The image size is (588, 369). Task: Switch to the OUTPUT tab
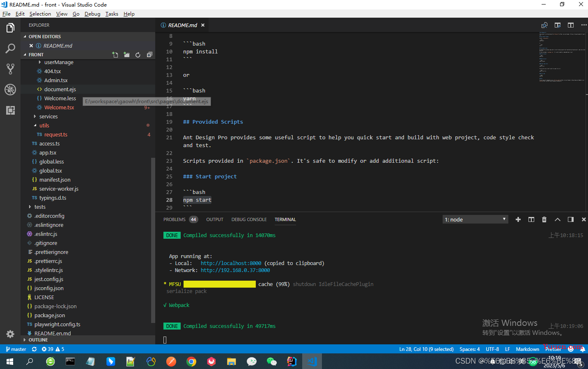pyautogui.click(x=215, y=219)
